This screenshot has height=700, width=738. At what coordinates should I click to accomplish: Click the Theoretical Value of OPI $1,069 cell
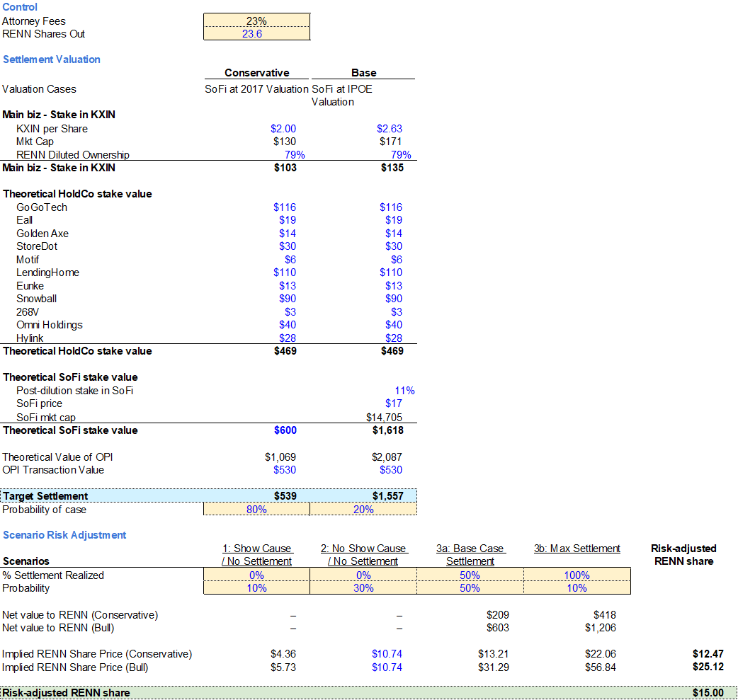280,457
